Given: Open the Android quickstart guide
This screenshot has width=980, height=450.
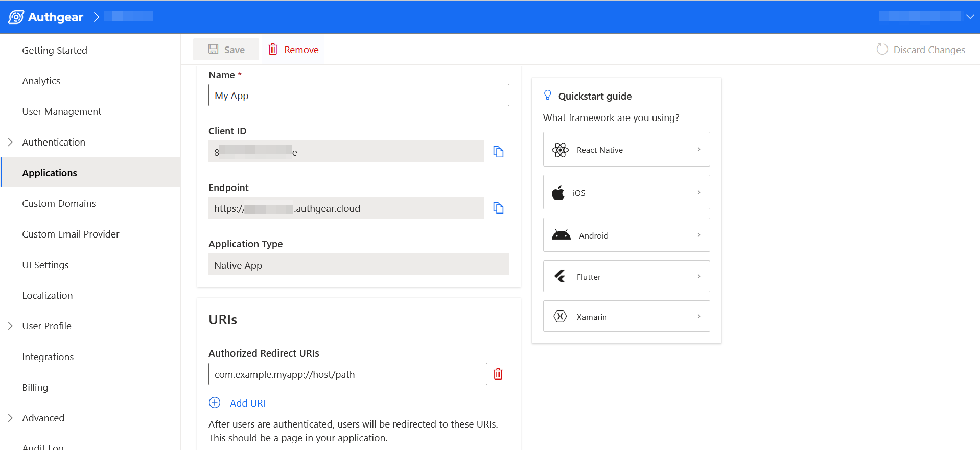Looking at the screenshot, I should [x=626, y=235].
